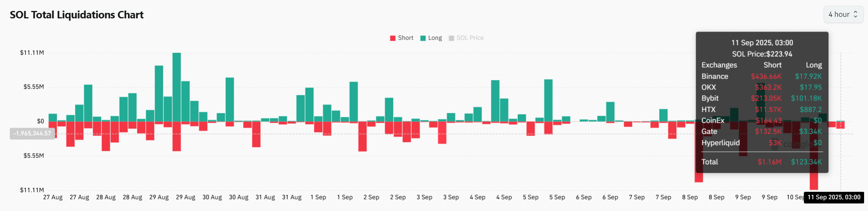The image size is (868, 211).
Task: Select the tallest green long bar at 29 Aug
Action: pos(177,87)
